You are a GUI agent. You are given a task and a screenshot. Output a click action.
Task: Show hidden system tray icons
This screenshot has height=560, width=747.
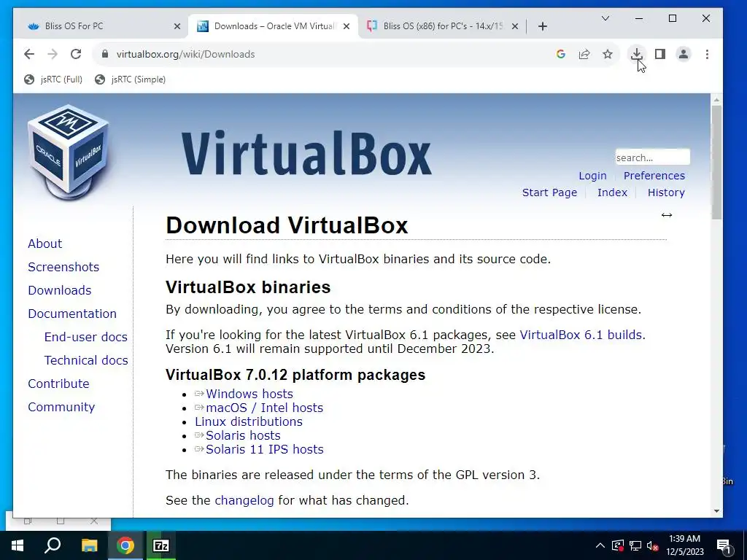(600, 545)
